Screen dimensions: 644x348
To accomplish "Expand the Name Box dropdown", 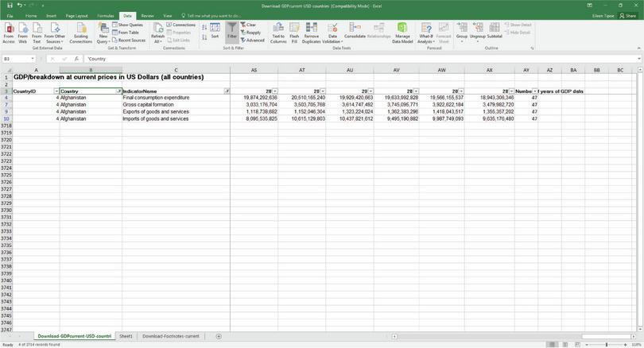I will point(33,59).
